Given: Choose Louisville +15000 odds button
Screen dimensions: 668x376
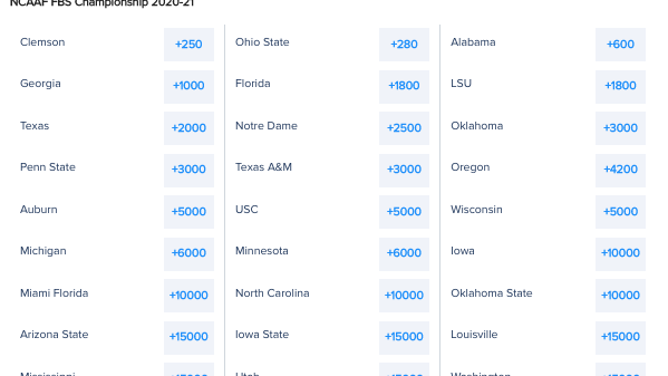Looking at the screenshot, I should coord(620,337).
